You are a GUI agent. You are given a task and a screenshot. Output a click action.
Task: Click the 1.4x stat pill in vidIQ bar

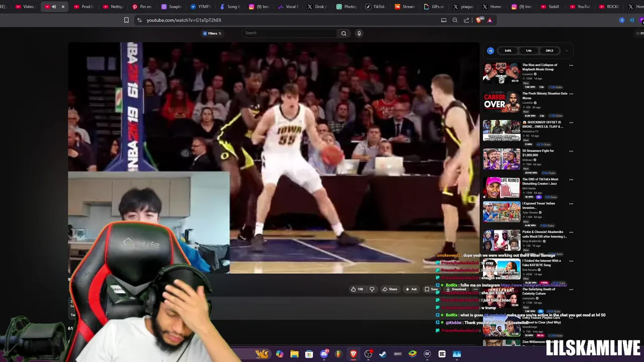click(529, 51)
